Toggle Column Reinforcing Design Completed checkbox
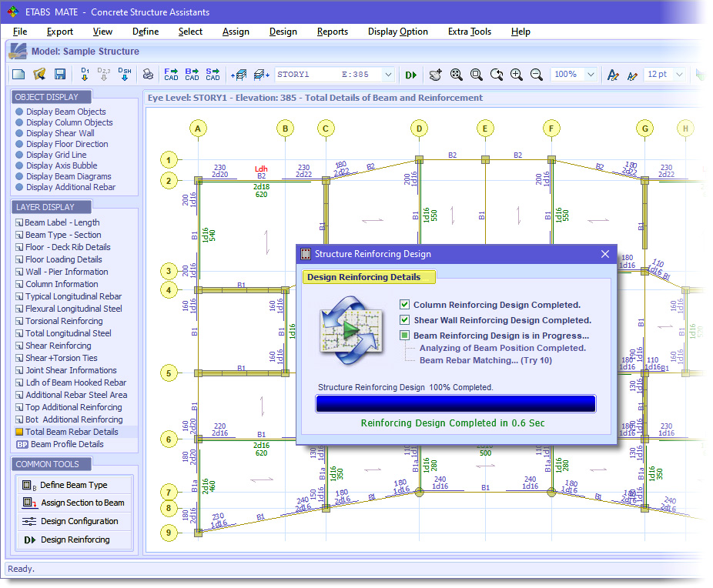Image resolution: width=713 pixels, height=588 pixels. coord(405,305)
